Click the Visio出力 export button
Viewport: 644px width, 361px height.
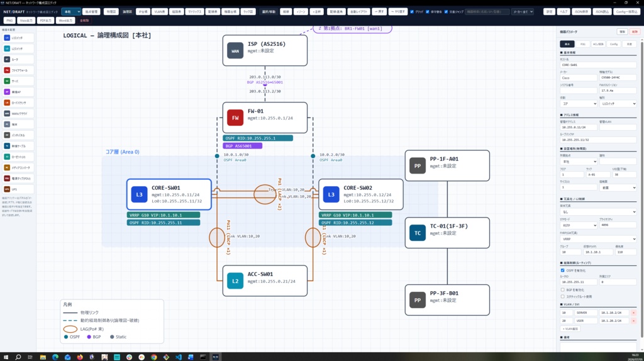pyautogui.click(x=26, y=20)
